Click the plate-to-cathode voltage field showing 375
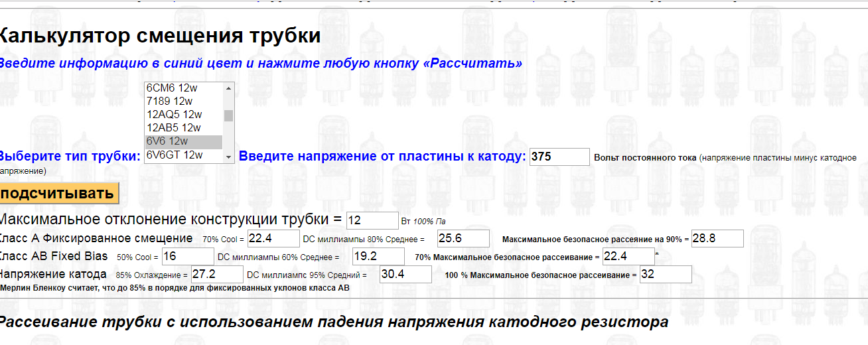This screenshot has width=868, height=345. (559, 157)
